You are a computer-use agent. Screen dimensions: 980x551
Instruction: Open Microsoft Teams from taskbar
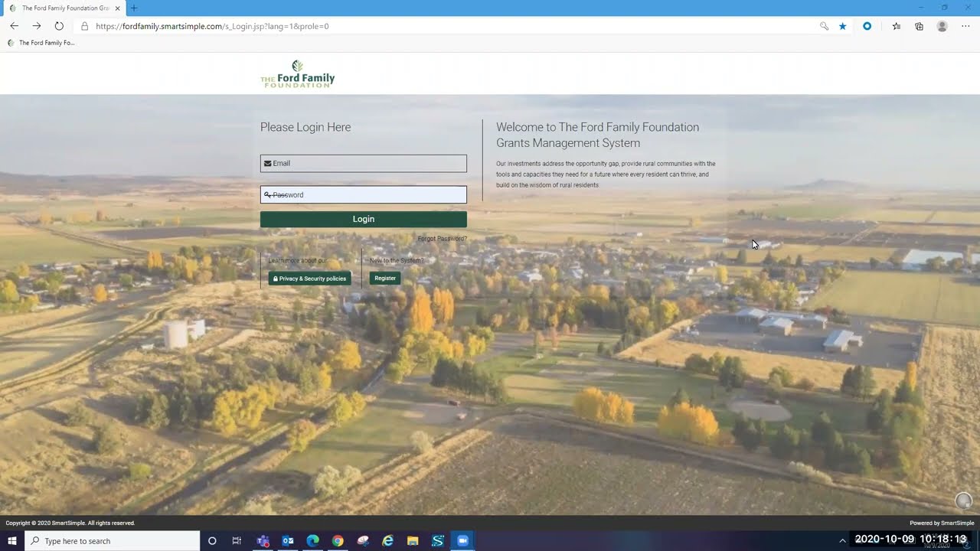(263, 541)
